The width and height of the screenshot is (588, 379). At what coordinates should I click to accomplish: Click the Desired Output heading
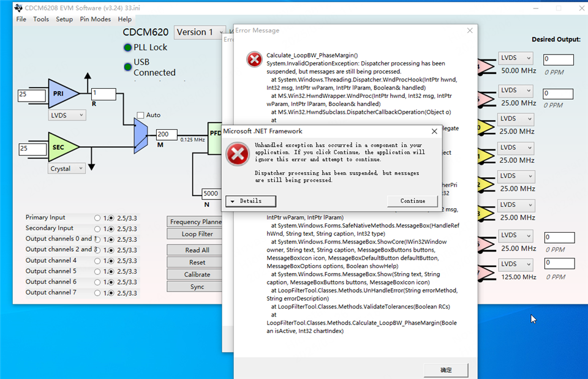pyautogui.click(x=556, y=39)
